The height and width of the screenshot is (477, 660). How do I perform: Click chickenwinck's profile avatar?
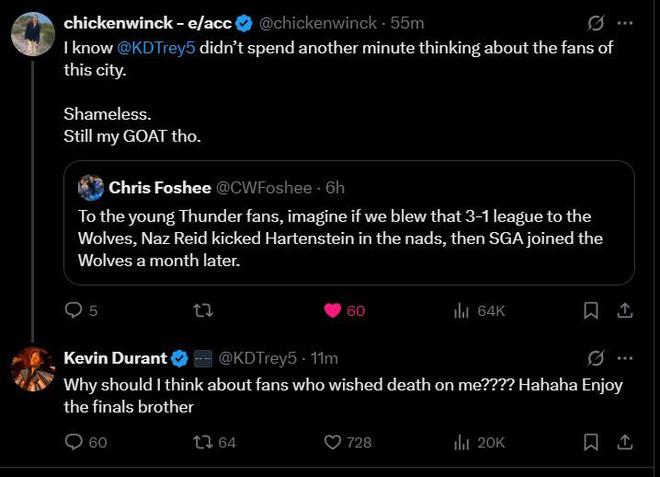click(32, 35)
